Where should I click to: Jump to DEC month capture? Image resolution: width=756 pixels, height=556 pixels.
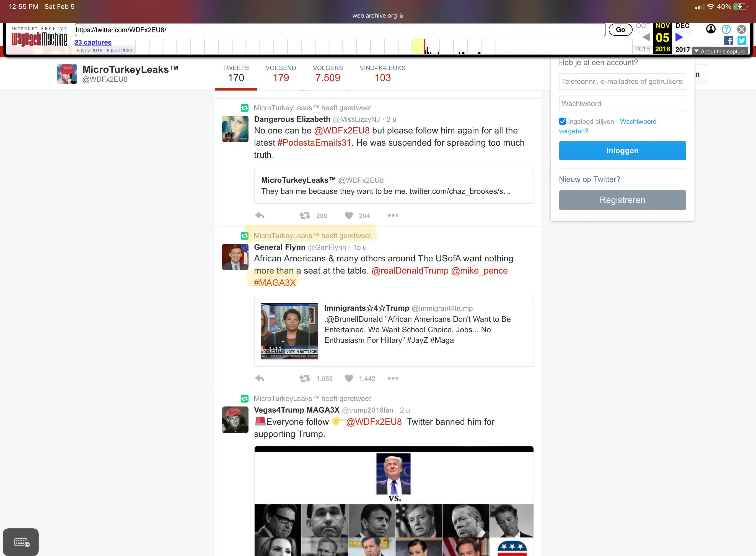click(x=682, y=26)
